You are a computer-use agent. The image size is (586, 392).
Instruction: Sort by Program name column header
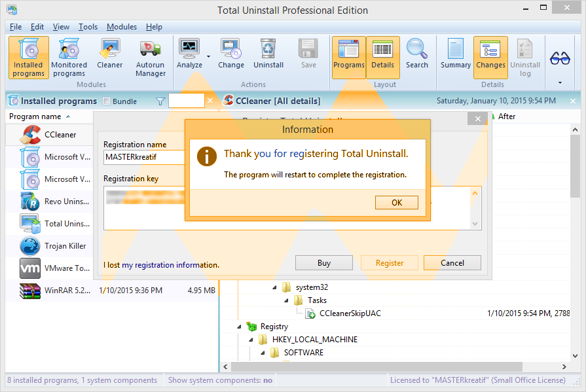[35, 116]
